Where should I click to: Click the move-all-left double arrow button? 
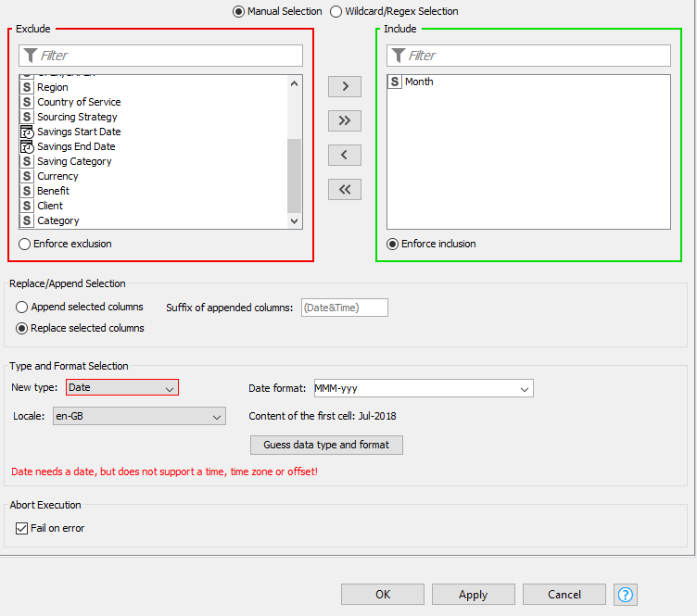[x=345, y=189]
